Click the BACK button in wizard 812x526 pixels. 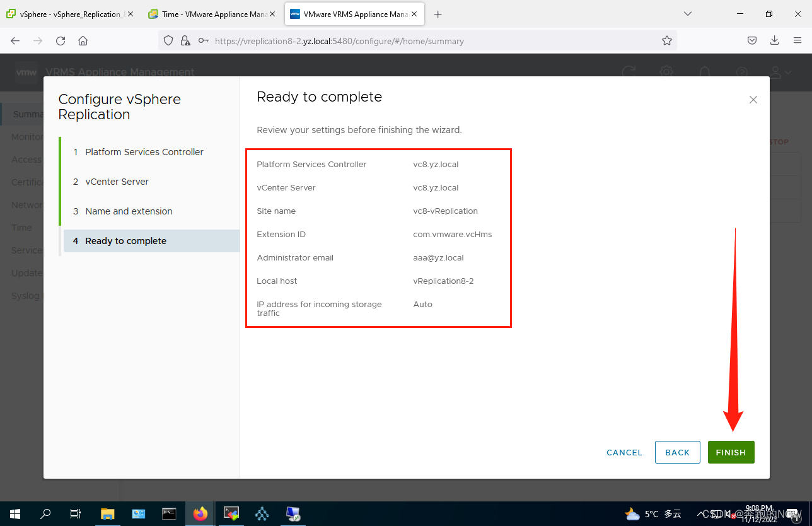coord(678,452)
